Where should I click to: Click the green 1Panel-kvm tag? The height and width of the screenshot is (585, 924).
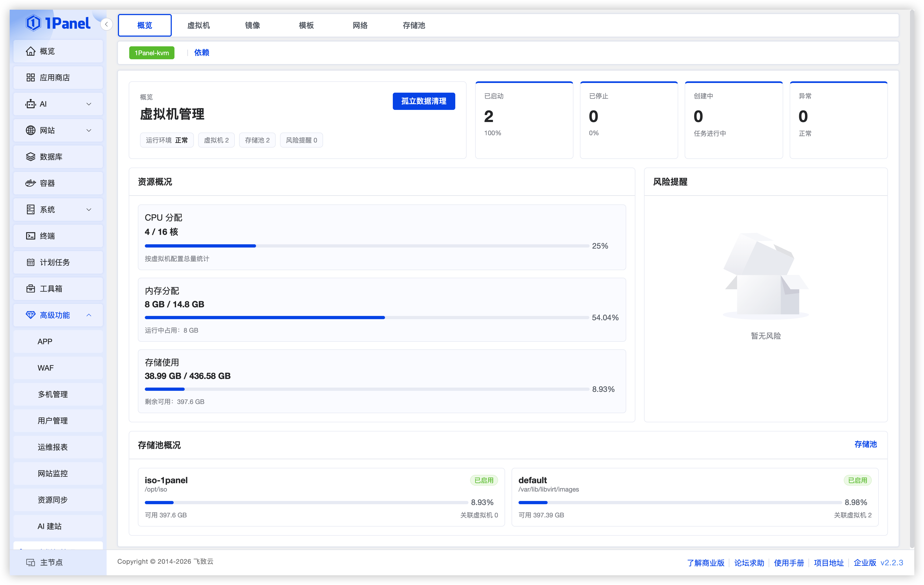point(152,53)
